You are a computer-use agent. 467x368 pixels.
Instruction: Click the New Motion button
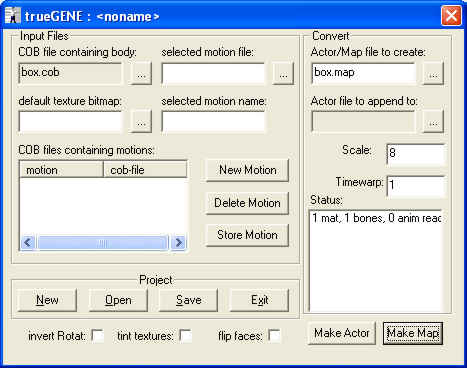pos(247,170)
